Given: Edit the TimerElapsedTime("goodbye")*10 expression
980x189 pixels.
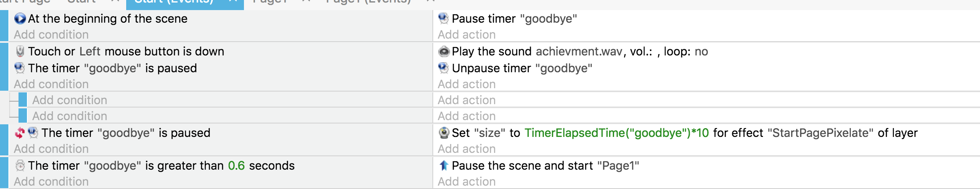Looking at the screenshot, I should [617, 133].
